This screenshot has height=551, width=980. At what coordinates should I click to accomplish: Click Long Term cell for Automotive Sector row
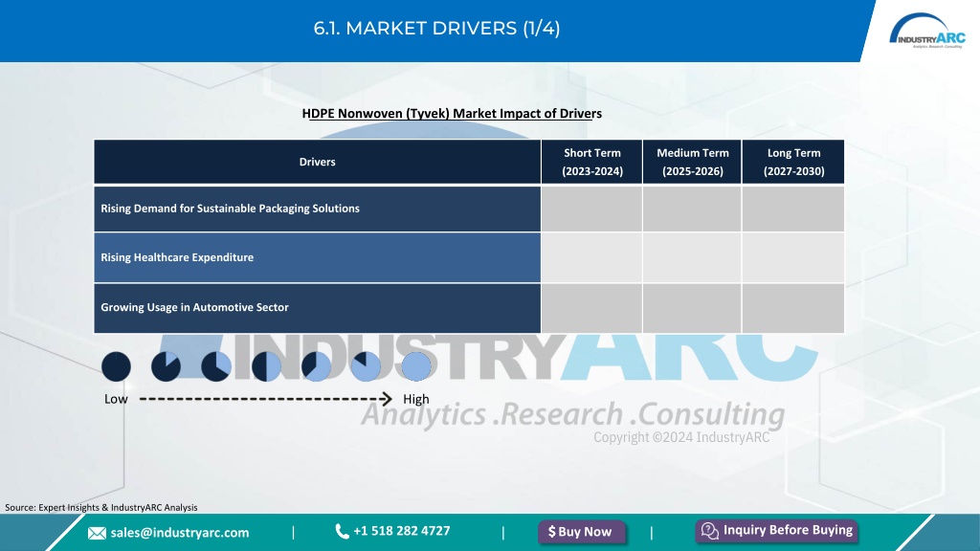coord(793,308)
